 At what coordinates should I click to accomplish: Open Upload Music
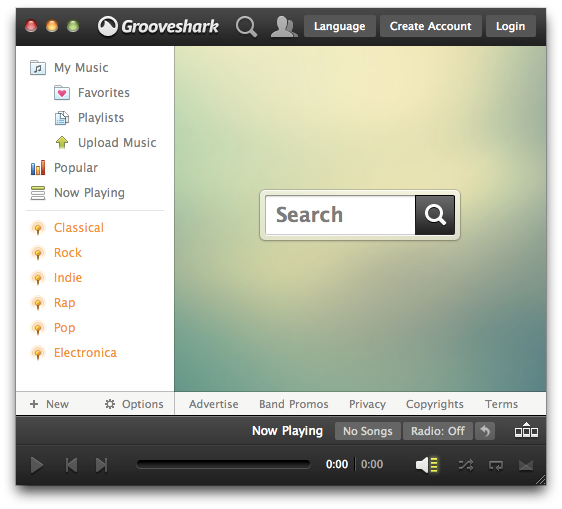[x=117, y=143]
